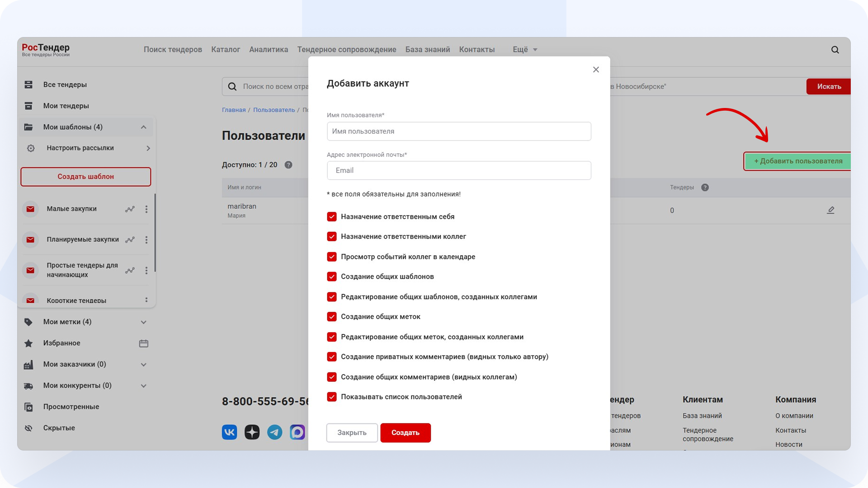
Task: Click the edit pencil icon for maribran
Action: click(830, 210)
